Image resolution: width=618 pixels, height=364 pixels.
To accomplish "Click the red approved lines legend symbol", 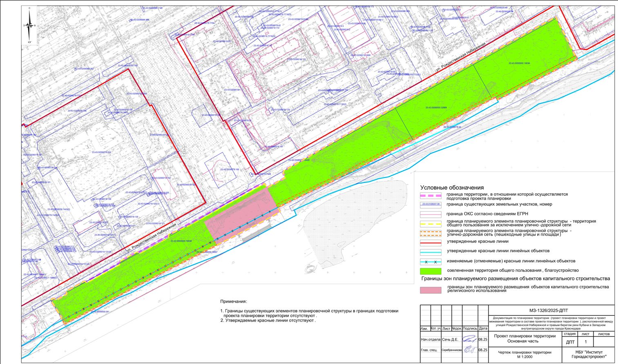I will pyautogui.click(x=431, y=242).
